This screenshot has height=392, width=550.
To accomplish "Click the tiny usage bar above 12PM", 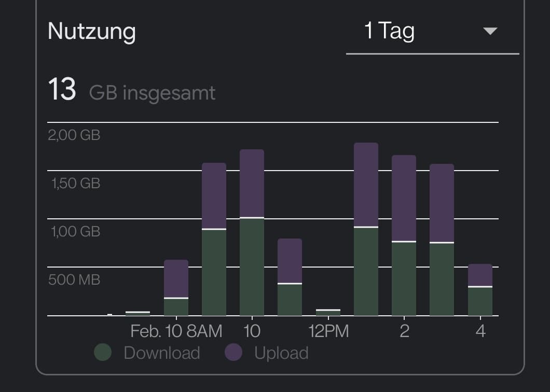I will tap(328, 312).
